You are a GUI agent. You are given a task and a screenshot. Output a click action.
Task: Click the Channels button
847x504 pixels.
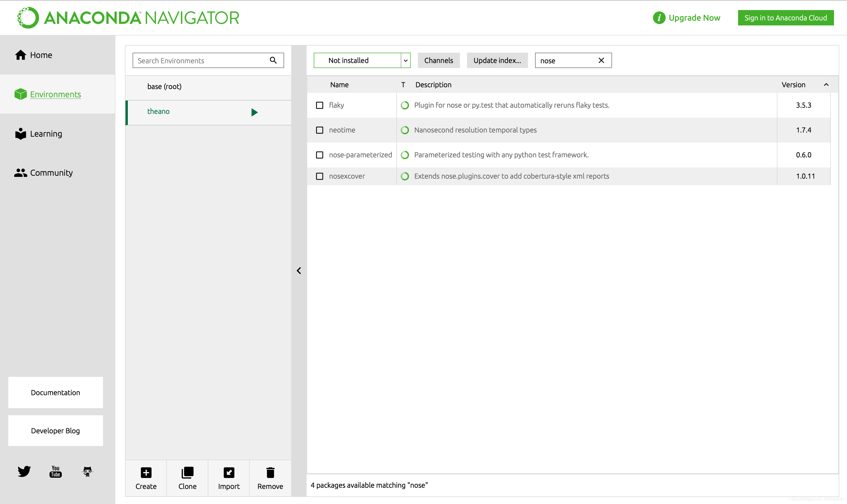pos(439,60)
